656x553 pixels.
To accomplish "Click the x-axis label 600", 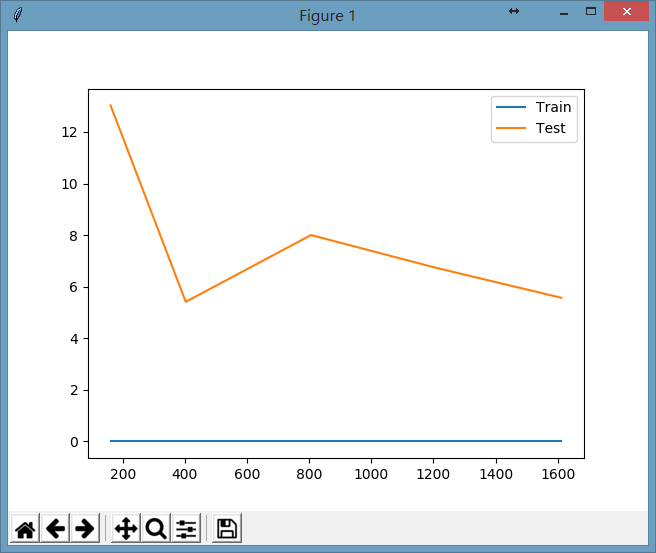I will coord(247,474).
